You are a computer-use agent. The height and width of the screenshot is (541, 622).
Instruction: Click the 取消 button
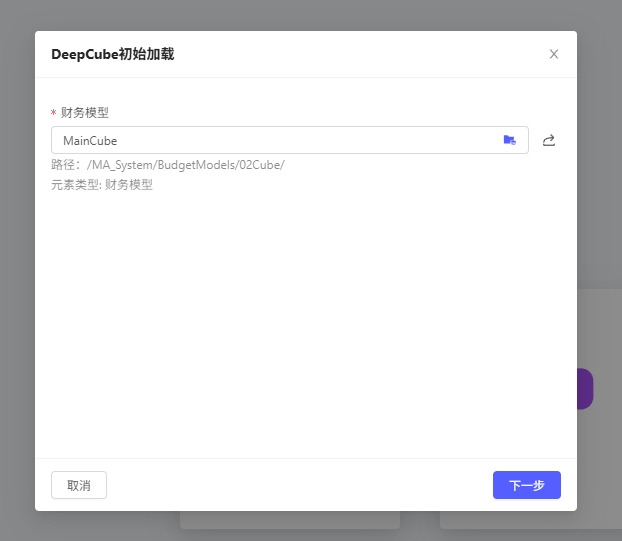(79, 485)
